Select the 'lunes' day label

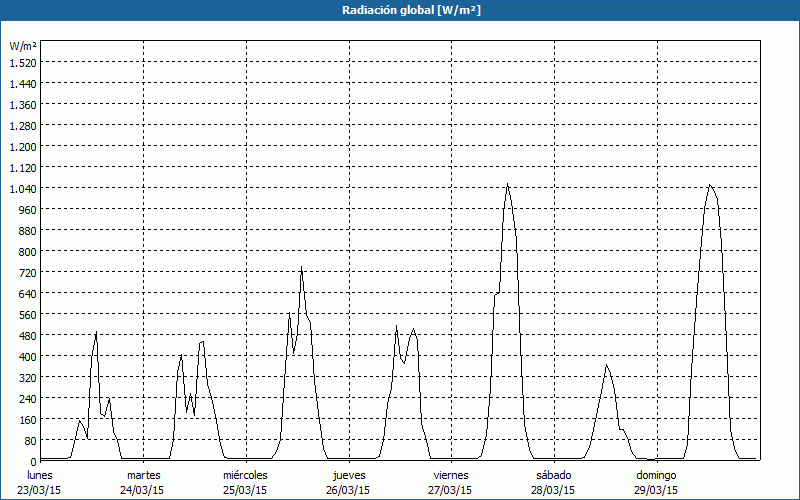point(40,475)
